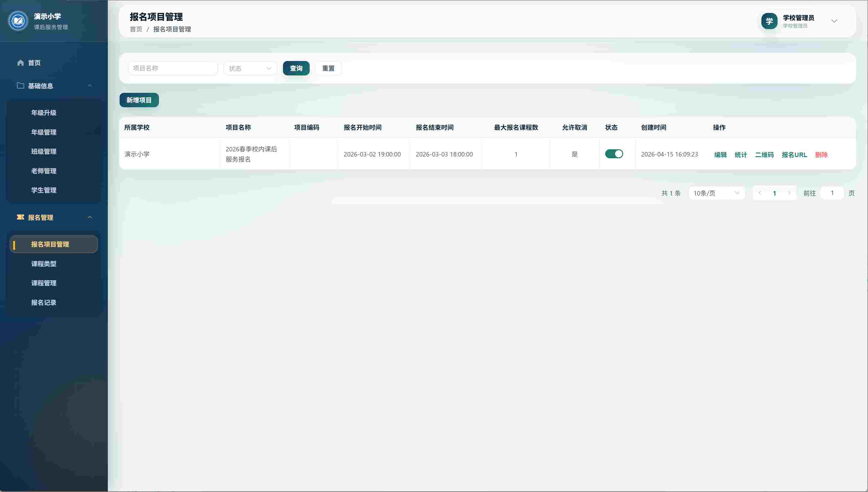This screenshot has width=868, height=492.
Task: Focus the 项目名称 search field
Action: tap(173, 68)
